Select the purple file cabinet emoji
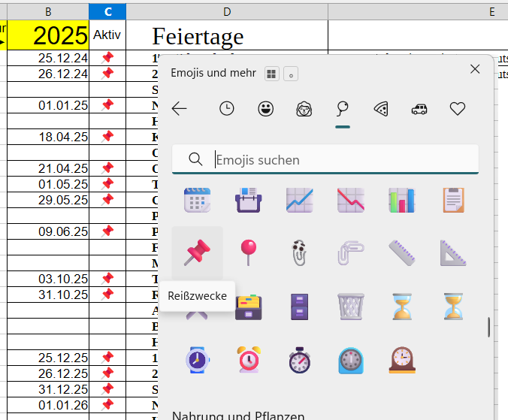The height and width of the screenshot is (420, 508). tap(300, 307)
